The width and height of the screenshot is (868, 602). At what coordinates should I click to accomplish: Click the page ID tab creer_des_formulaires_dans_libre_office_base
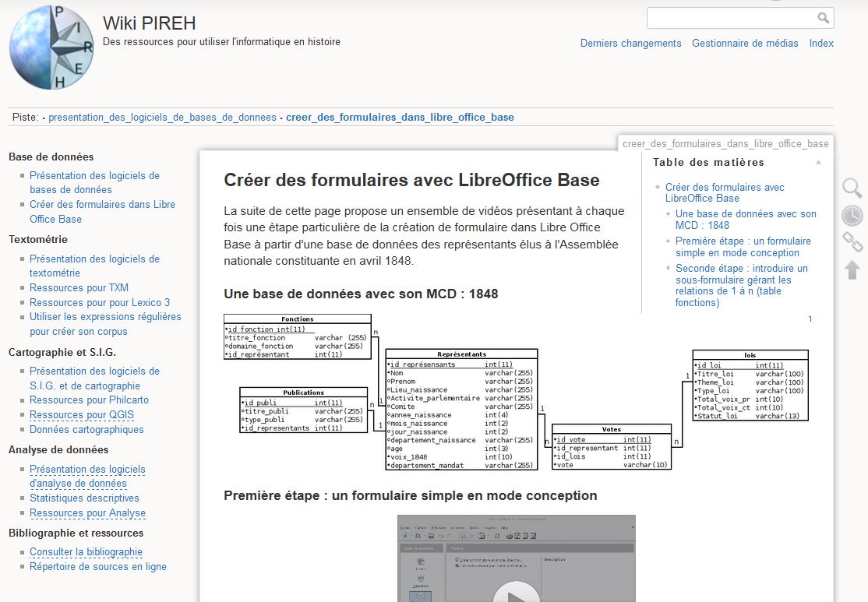tap(725, 144)
